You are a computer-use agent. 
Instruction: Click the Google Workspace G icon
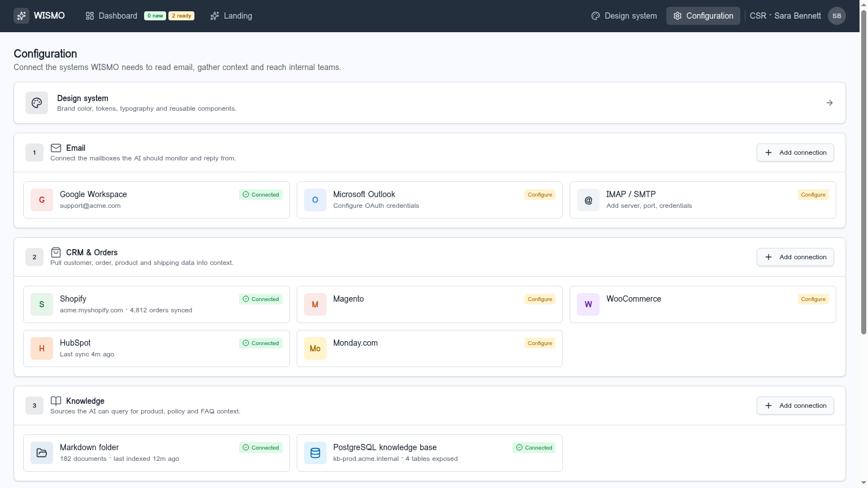(x=42, y=200)
